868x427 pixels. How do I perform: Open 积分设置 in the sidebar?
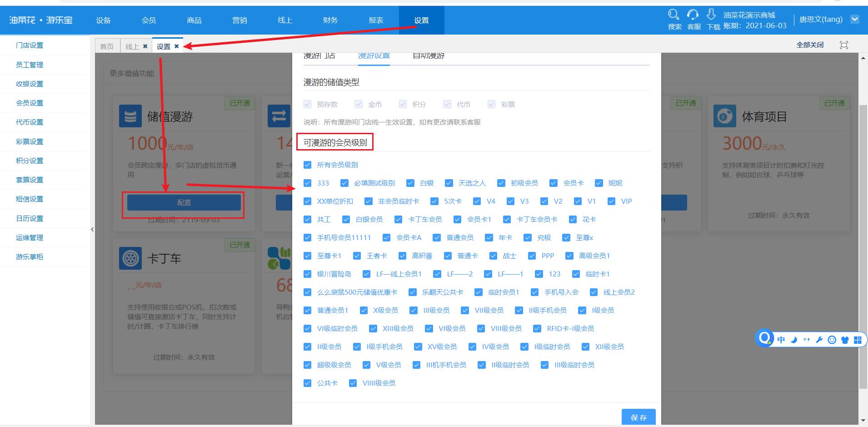coord(30,161)
